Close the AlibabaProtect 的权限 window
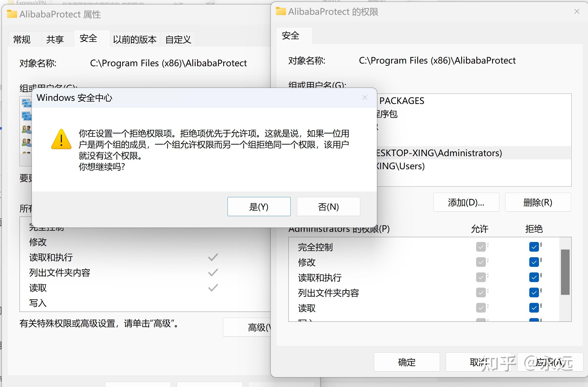The width and height of the screenshot is (588, 387). [577, 11]
